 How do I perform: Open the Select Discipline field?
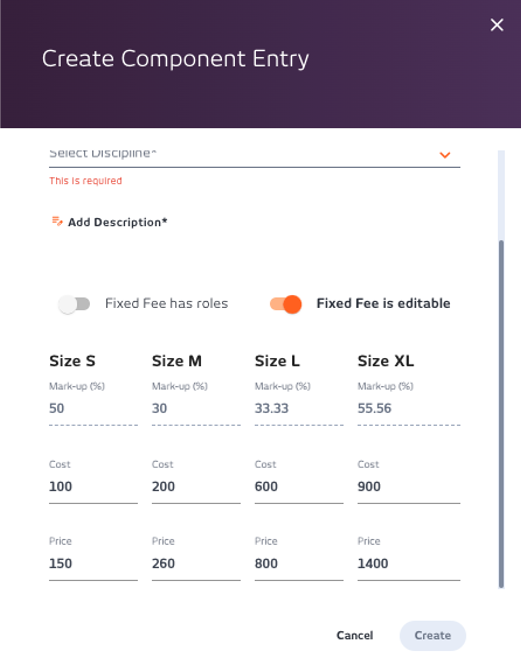click(x=255, y=155)
